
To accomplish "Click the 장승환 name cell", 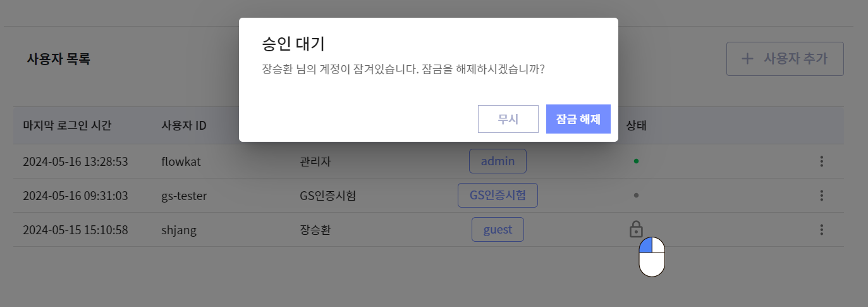I will click(x=315, y=230).
